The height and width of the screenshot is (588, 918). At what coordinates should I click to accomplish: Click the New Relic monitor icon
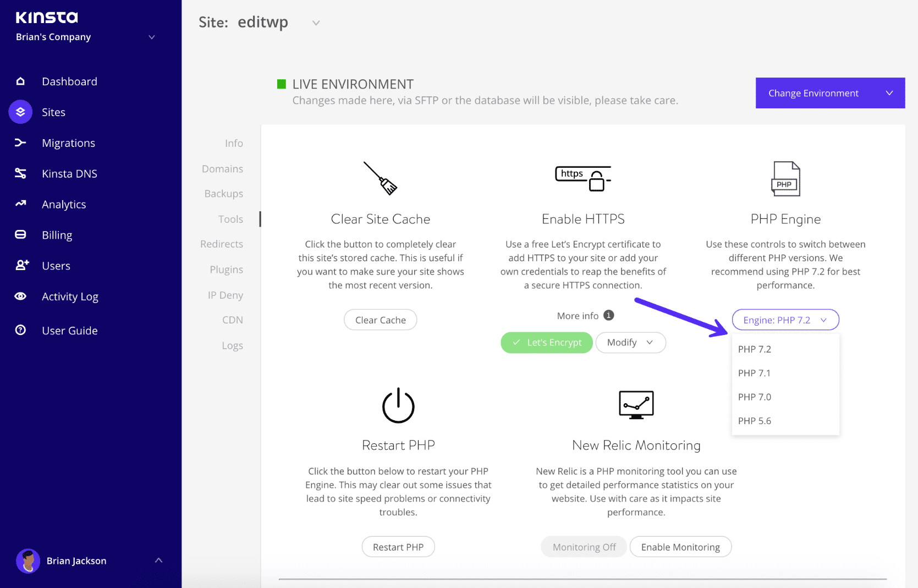636,405
